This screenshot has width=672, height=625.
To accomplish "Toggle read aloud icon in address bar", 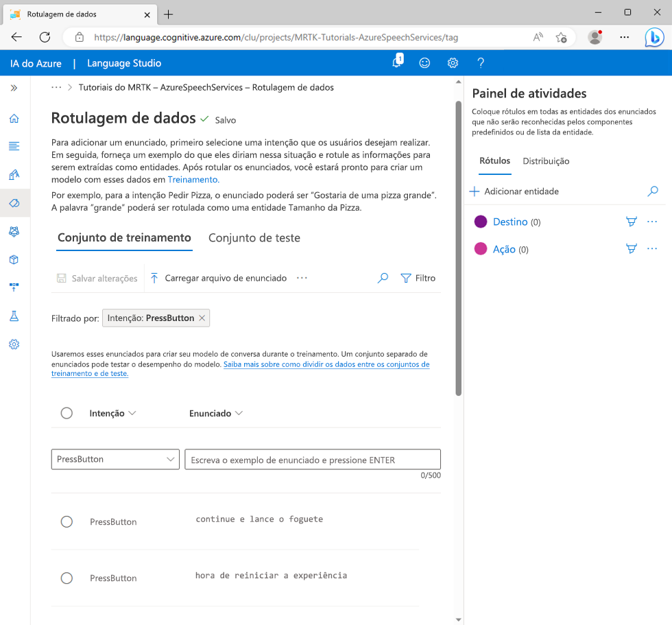I will coord(538,37).
